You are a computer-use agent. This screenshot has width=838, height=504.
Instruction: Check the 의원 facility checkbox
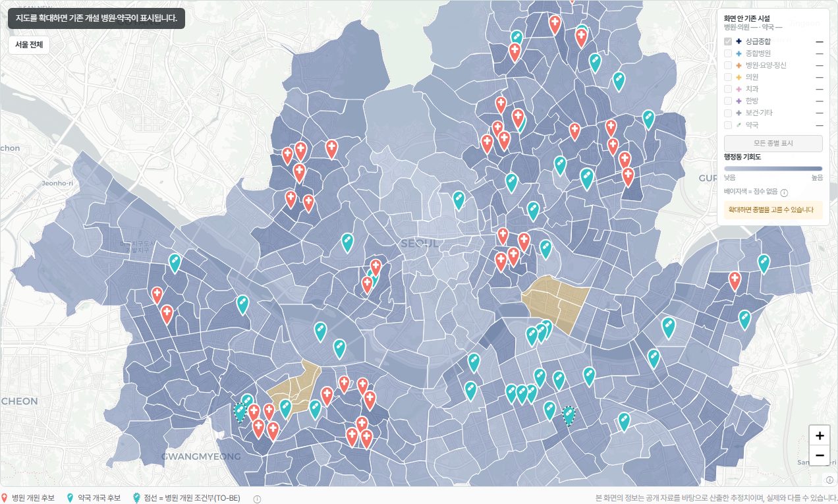[728, 77]
